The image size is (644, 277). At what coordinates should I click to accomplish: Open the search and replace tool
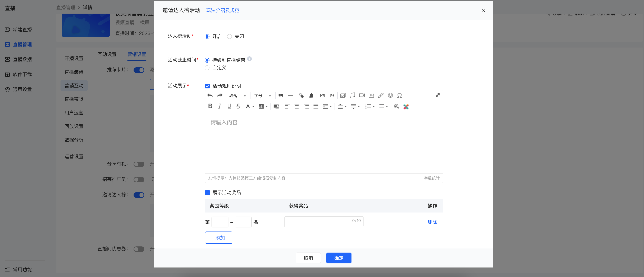[396, 106]
